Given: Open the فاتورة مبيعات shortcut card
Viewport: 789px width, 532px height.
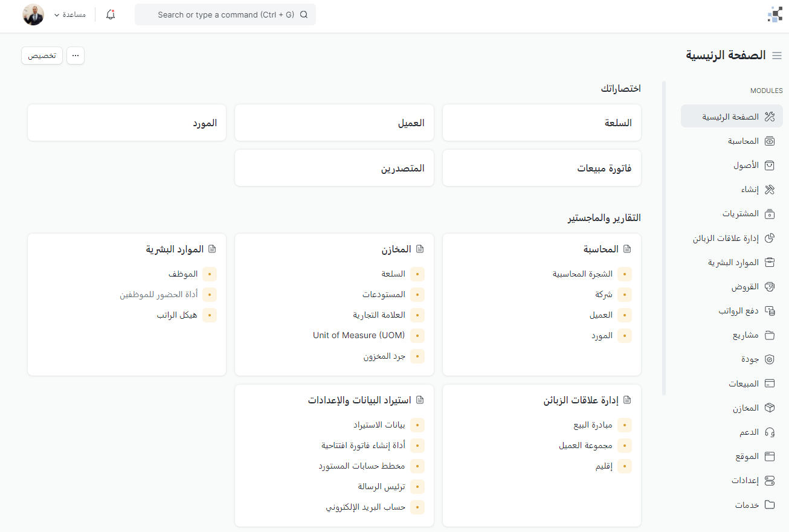Looking at the screenshot, I should (x=542, y=168).
